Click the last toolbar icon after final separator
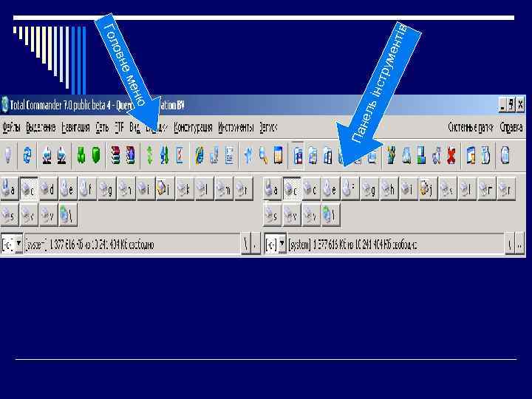 [x=505, y=156]
